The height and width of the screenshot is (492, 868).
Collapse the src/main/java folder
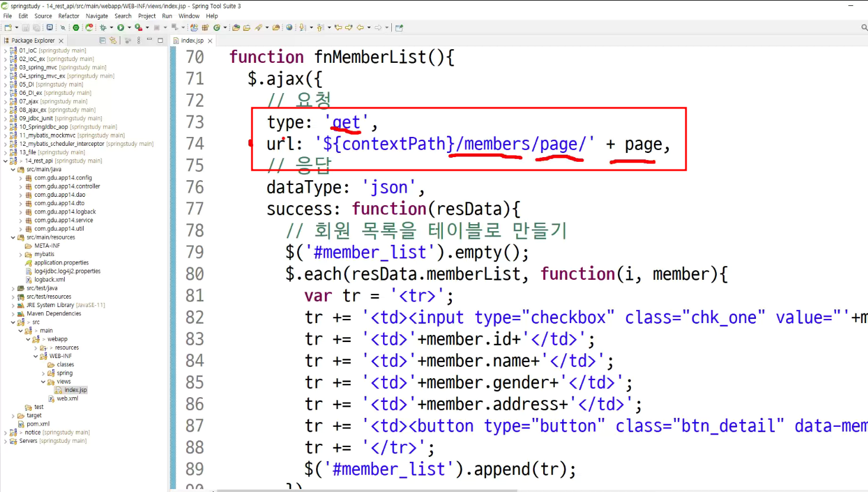coord(13,170)
